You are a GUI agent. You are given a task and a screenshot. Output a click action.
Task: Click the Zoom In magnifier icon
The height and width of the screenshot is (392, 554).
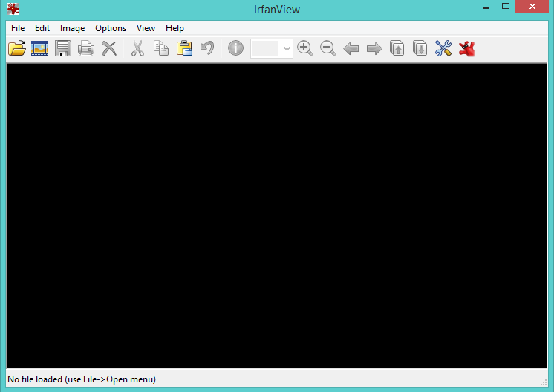coord(304,49)
